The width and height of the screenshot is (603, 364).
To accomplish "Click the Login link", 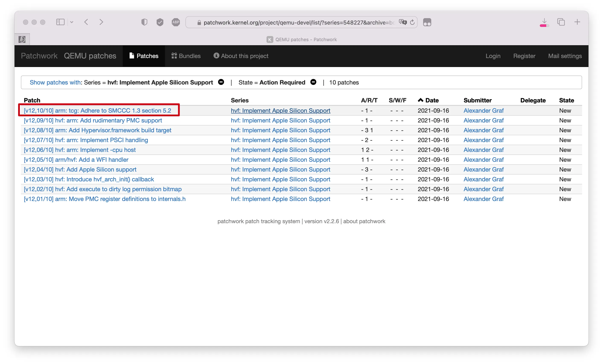I will 493,56.
